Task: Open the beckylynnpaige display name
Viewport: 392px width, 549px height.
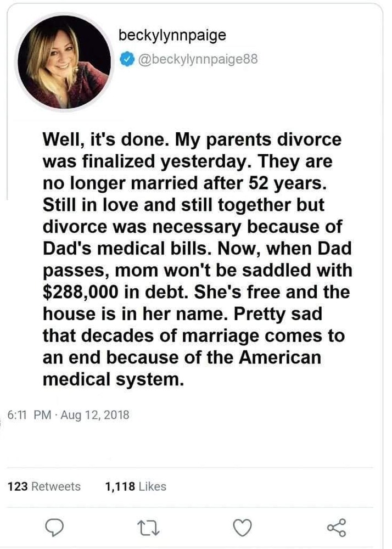Action: pos(172,36)
